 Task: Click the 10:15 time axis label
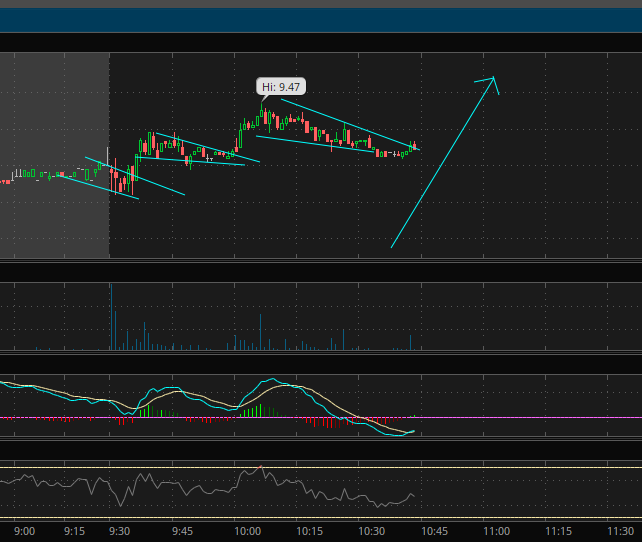[x=309, y=531]
